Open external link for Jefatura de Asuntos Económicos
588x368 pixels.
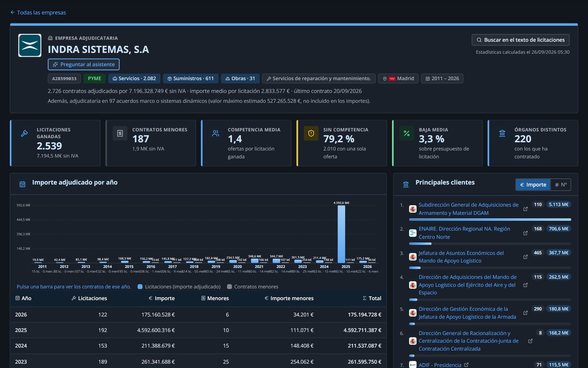525,257
